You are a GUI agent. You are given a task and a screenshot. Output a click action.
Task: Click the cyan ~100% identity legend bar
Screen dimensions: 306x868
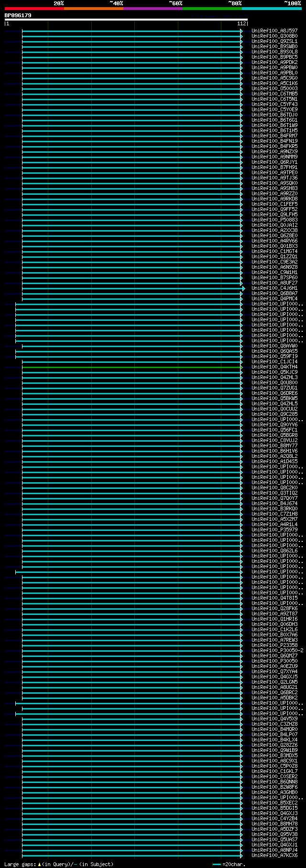coord(272,9)
